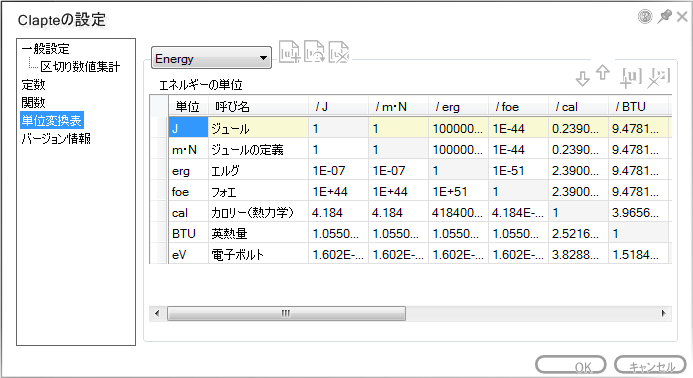This screenshot has height=378, width=693.
Task: Click the scrollbar right arrow
Action: tap(663, 313)
